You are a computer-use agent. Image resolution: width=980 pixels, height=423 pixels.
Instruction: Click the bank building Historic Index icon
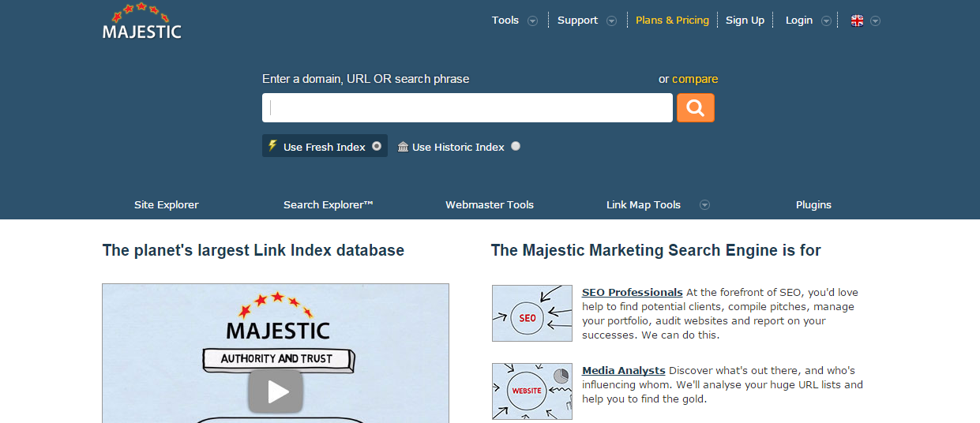(403, 147)
